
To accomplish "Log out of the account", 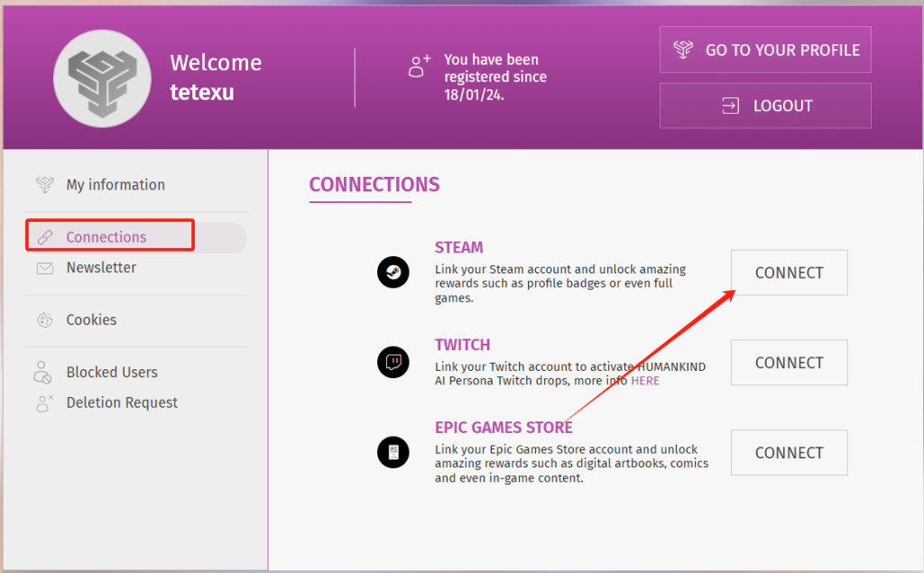I will (x=765, y=106).
